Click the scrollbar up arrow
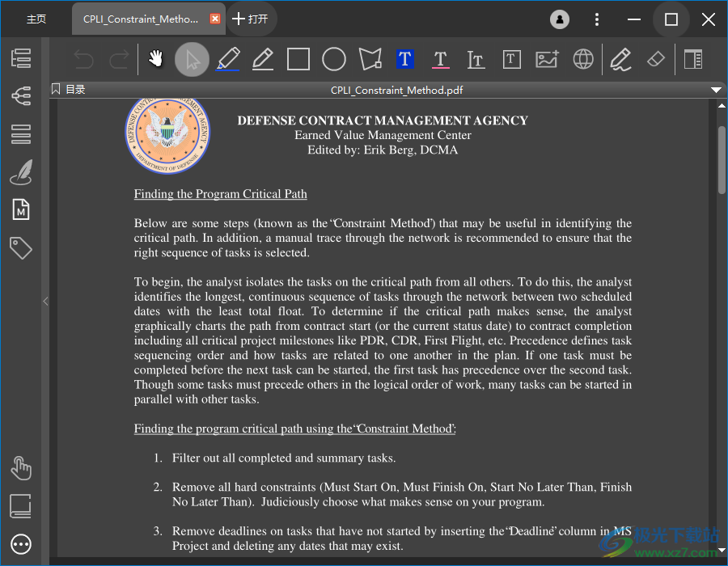This screenshot has width=728, height=566. [x=722, y=106]
